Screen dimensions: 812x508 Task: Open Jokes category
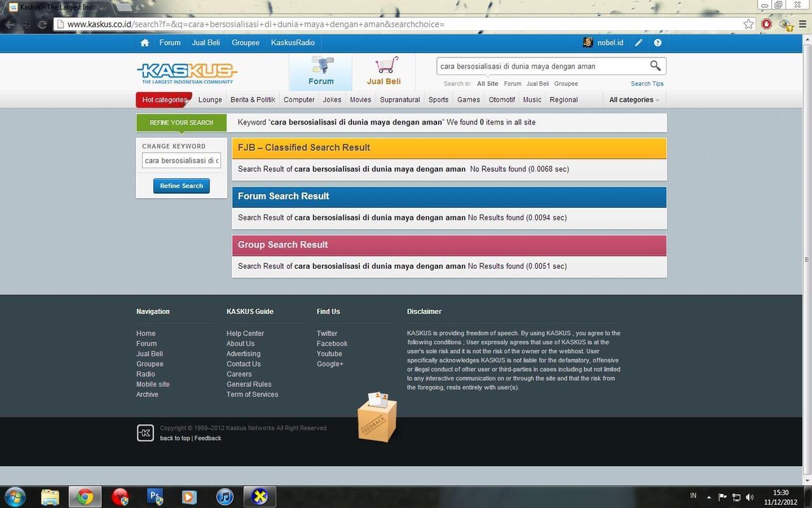click(x=332, y=100)
